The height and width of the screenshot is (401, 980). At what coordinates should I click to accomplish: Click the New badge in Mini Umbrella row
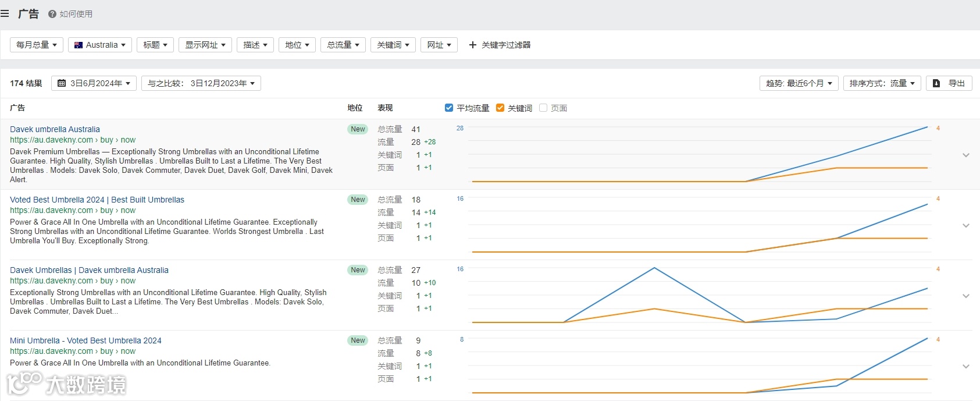tap(358, 340)
